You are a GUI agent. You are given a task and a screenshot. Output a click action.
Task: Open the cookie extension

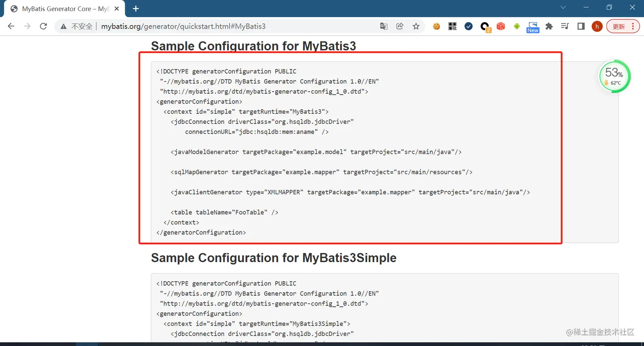tap(436, 26)
